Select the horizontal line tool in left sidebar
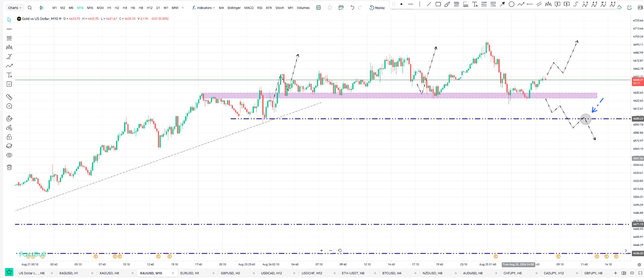The height and width of the screenshot is (278, 644). [x=9, y=29]
